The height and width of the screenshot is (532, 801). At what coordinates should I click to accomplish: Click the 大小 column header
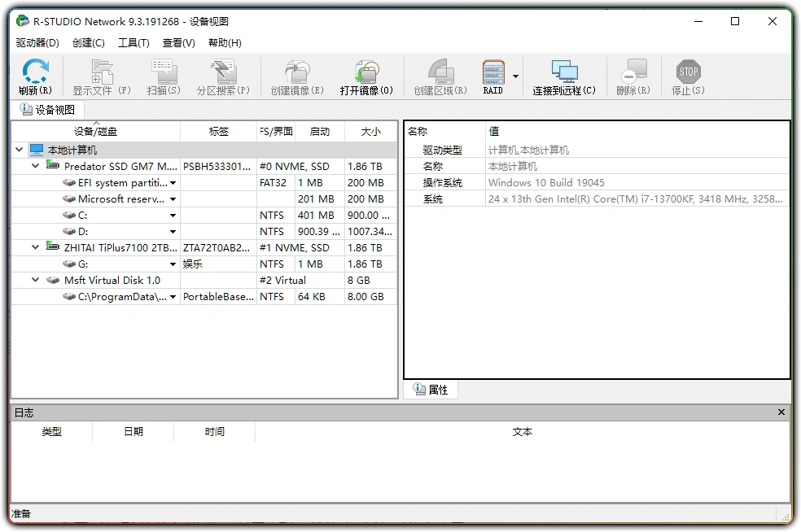coord(371,132)
